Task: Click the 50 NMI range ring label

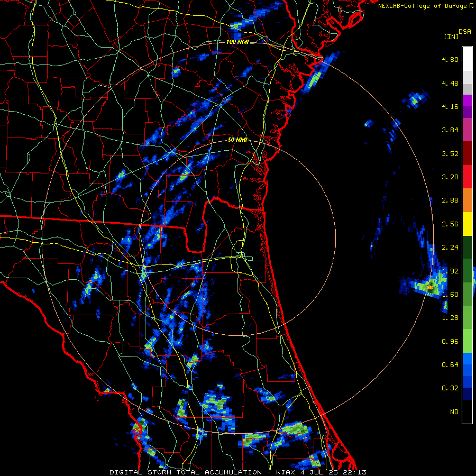Action: tap(237, 140)
